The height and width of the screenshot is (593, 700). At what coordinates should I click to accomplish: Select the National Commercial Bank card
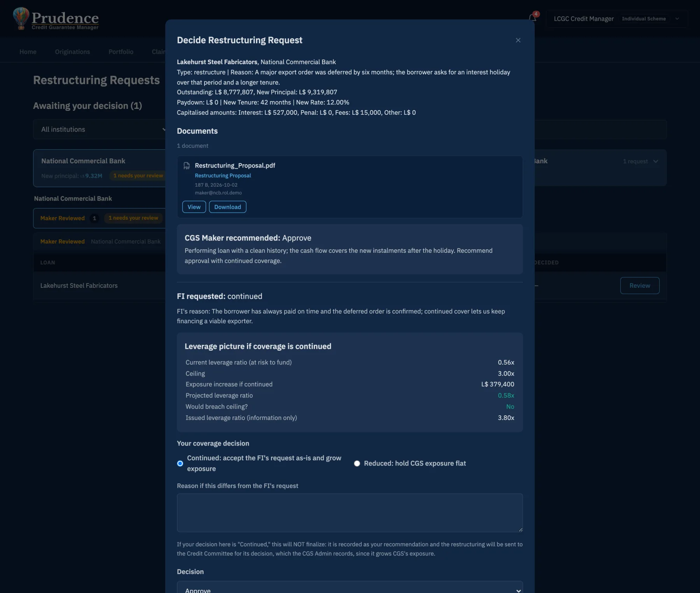pos(100,168)
